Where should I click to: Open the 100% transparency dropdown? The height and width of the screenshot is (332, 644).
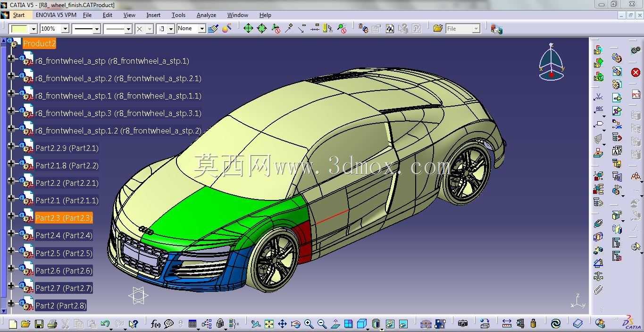pyautogui.click(x=65, y=29)
